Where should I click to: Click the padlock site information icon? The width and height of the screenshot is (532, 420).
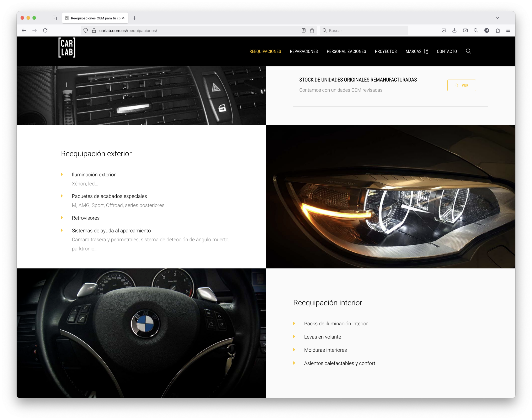pyautogui.click(x=94, y=31)
